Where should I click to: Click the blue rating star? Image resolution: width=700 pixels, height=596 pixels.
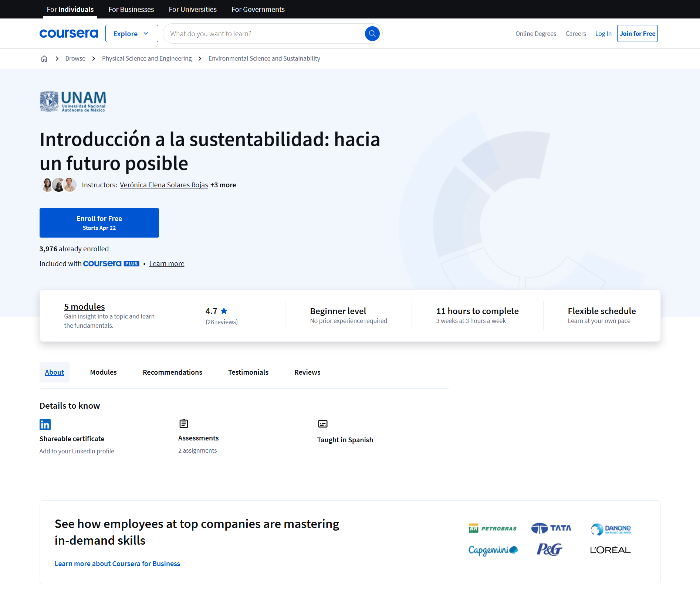224,311
